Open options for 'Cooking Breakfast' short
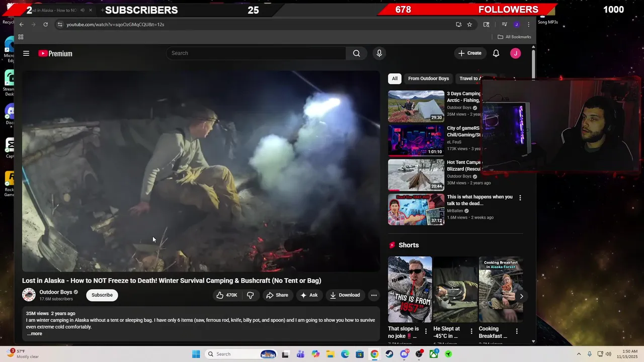Viewport: 644px width, 362px height. pos(517,331)
